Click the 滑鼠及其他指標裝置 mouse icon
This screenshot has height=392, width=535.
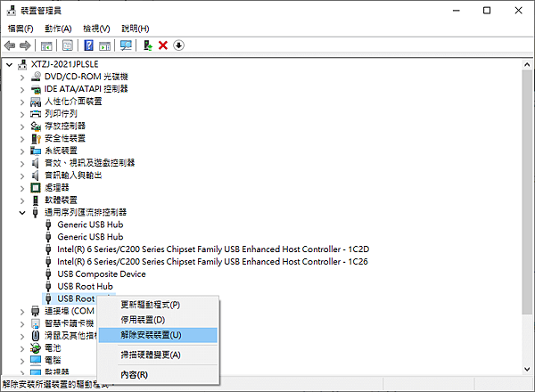[x=36, y=336]
